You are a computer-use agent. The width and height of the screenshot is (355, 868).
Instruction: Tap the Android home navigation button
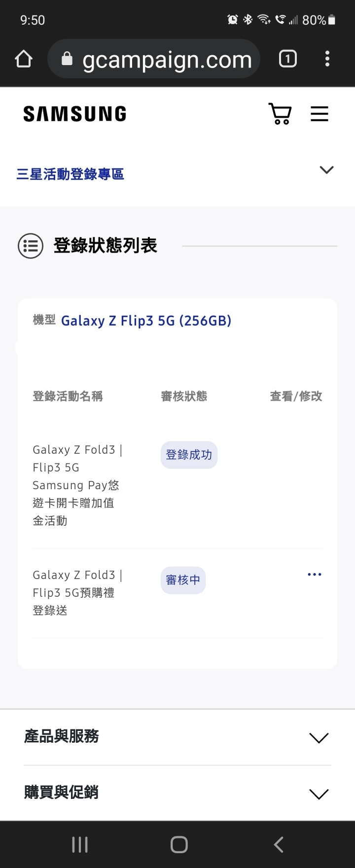click(x=179, y=844)
